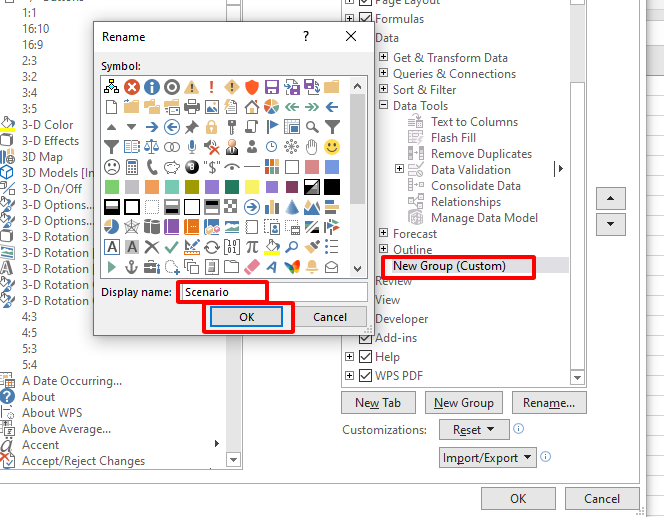Pick the purple floppy disk save symbol
664x517 pixels.
tap(271, 87)
